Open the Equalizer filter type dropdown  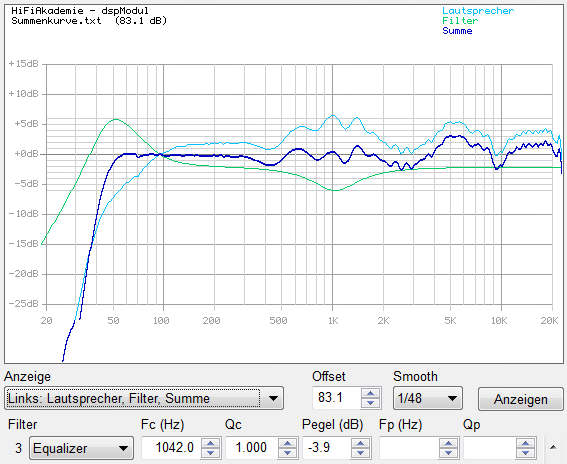(81, 448)
